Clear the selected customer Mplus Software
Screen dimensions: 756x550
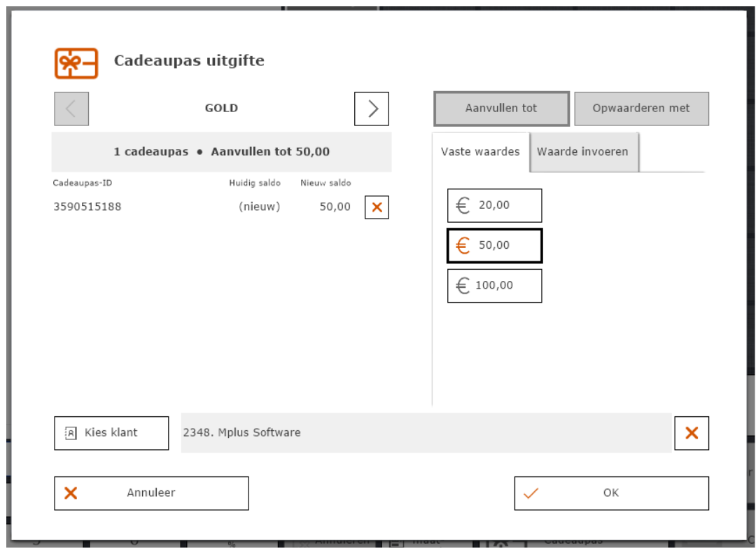(x=692, y=433)
